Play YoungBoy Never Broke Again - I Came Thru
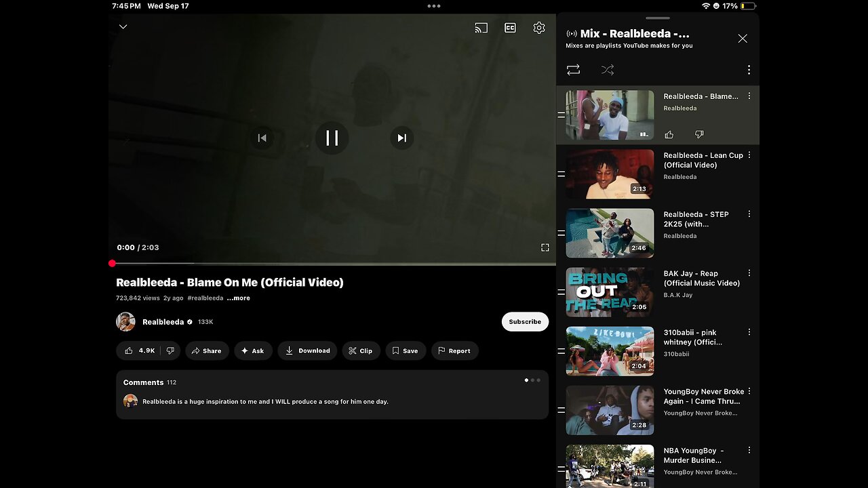868x488 pixels. 704,396
